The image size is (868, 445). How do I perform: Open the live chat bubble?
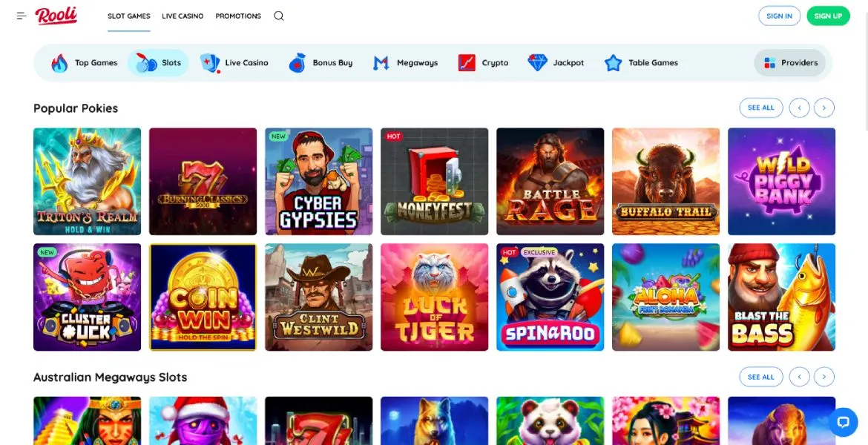coord(844,422)
